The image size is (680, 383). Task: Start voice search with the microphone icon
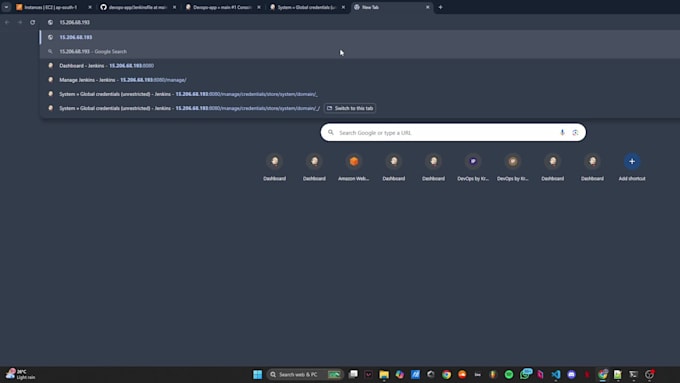click(562, 132)
